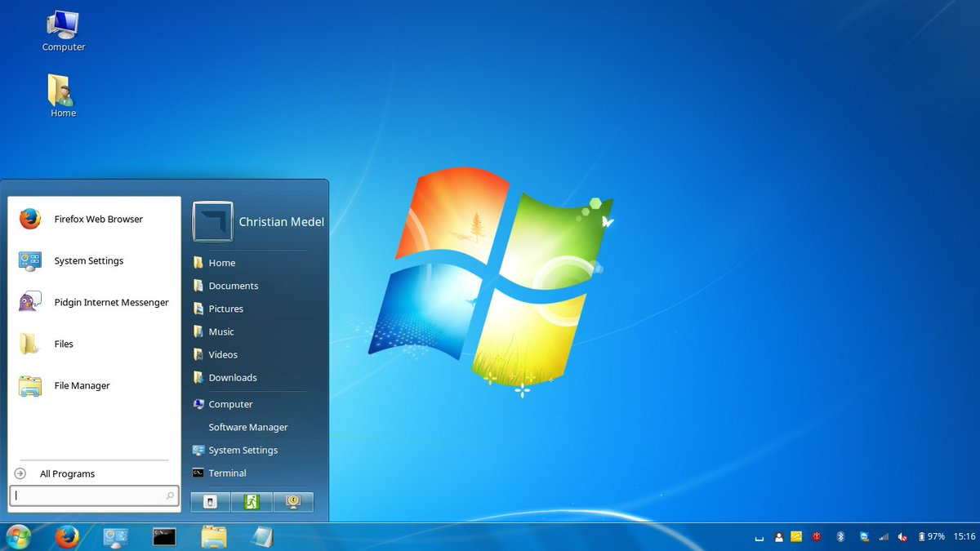Click the Firefox icon on the taskbar
Image resolution: width=980 pixels, height=551 pixels.
(x=67, y=536)
